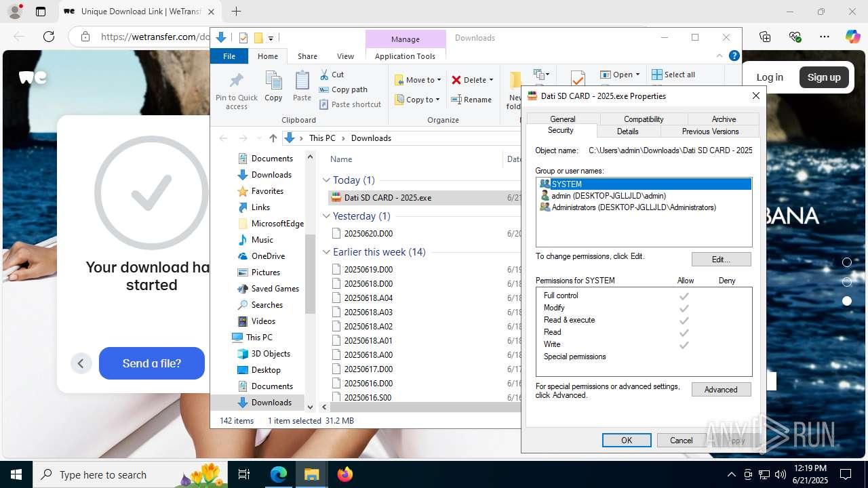Click Copy path in the ribbon
The height and width of the screenshot is (488, 868).
(343, 89)
